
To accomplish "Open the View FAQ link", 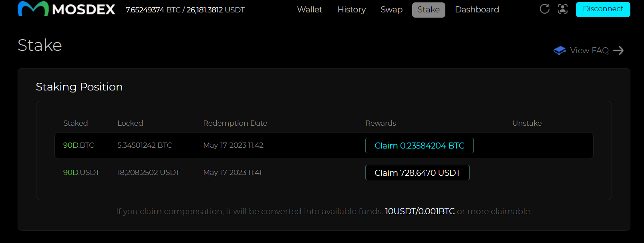I will 589,50.
